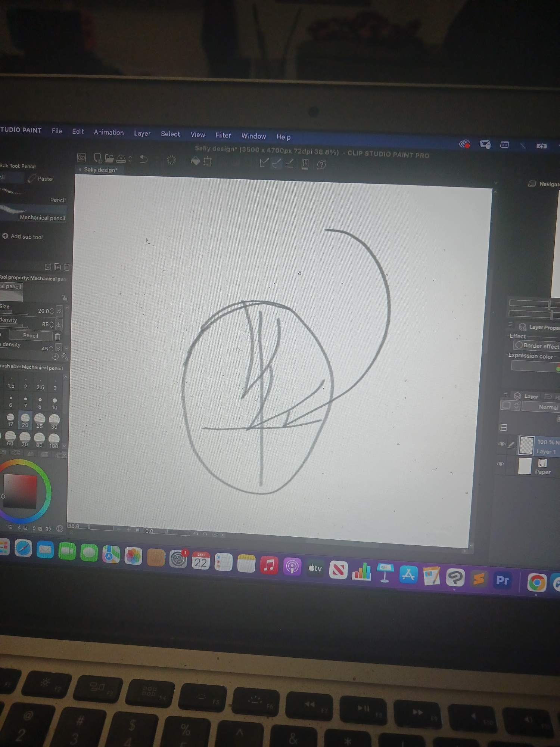
Task: Expand the color panel tab menu arrow
Action: (65, 455)
